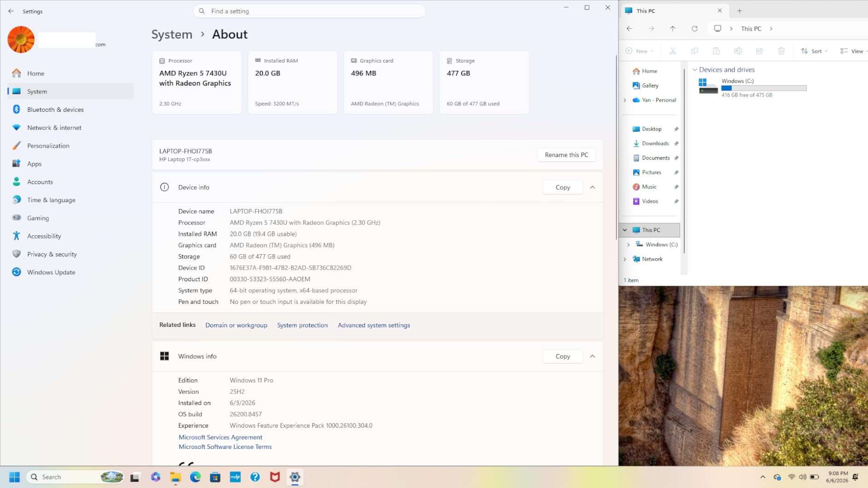Open Time & language settings

[x=70, y=200]
